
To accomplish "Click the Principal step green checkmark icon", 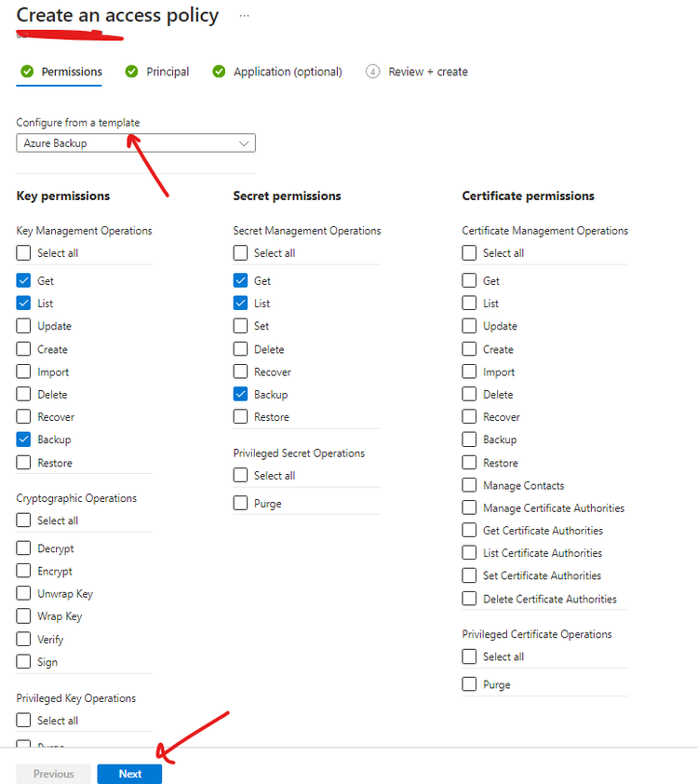I will point(131,72).
